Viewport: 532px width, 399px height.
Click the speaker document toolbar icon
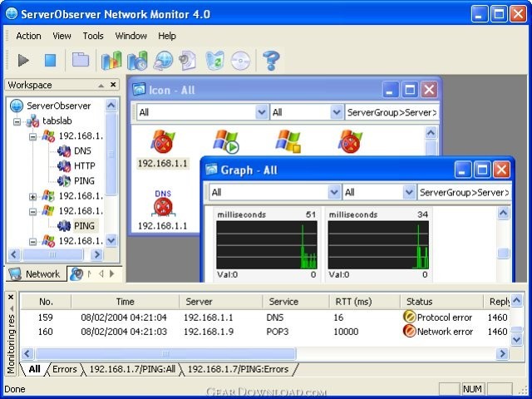click(188, 61)
